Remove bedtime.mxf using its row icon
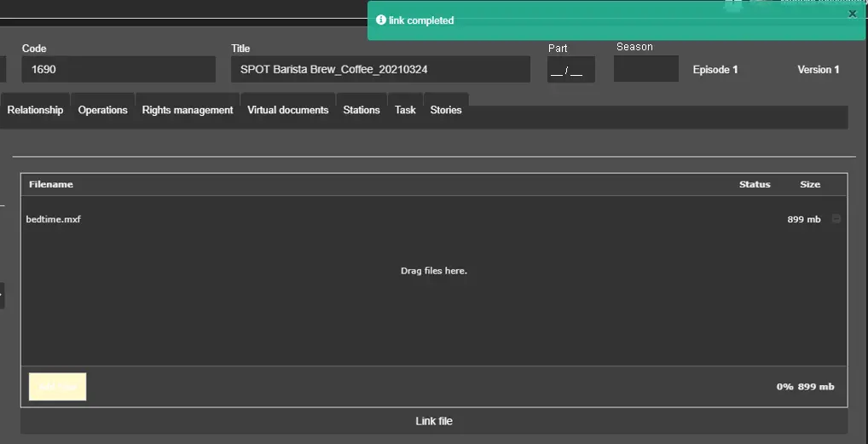The width and height of the screenshot is (868, 444). tap(836, 219)
